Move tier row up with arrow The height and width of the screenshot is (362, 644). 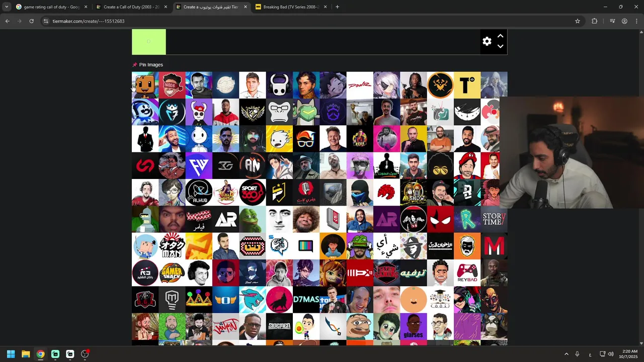pyautogui.click(x=500, y=36)
